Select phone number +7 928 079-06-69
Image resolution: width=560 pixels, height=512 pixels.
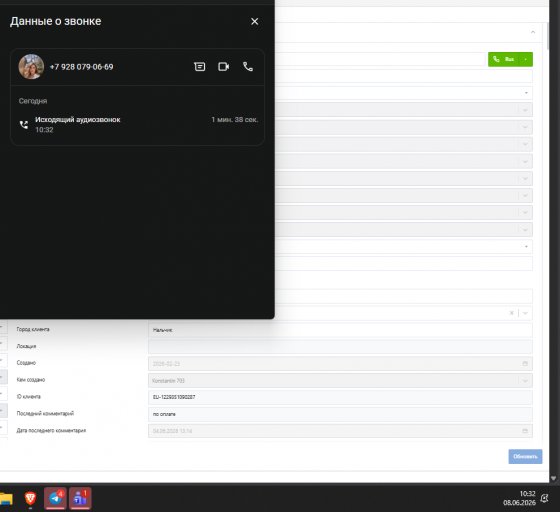click(81, 67)
